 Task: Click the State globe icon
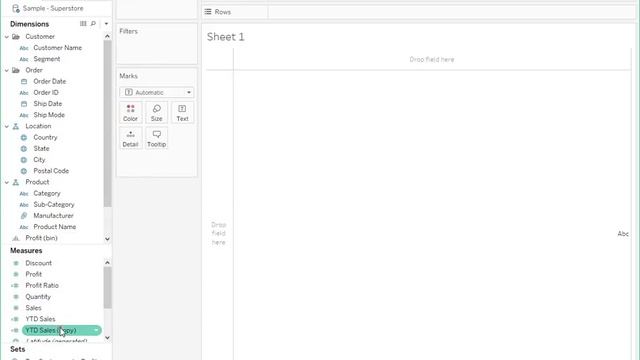pos(24,149)
